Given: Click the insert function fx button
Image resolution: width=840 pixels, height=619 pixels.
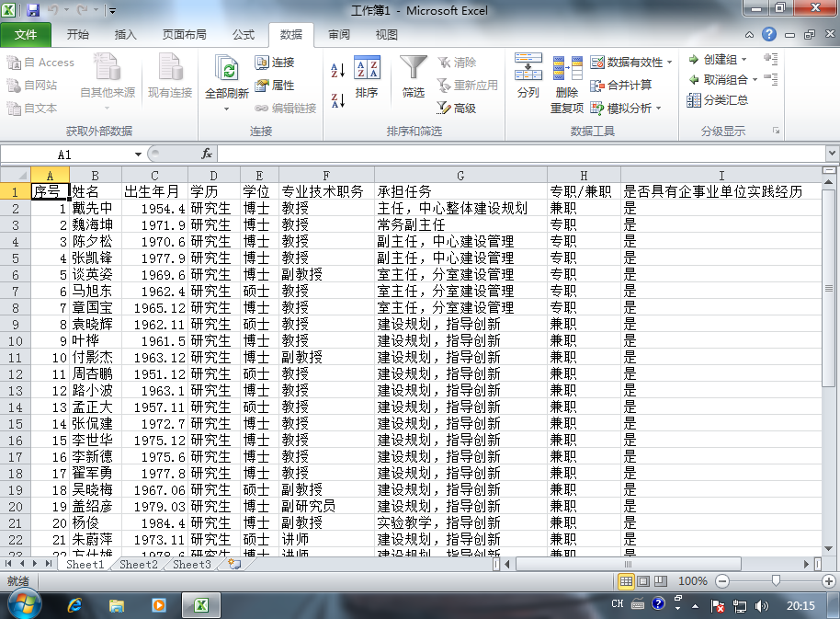Looking at the screenshot, I should pos(207,155).
